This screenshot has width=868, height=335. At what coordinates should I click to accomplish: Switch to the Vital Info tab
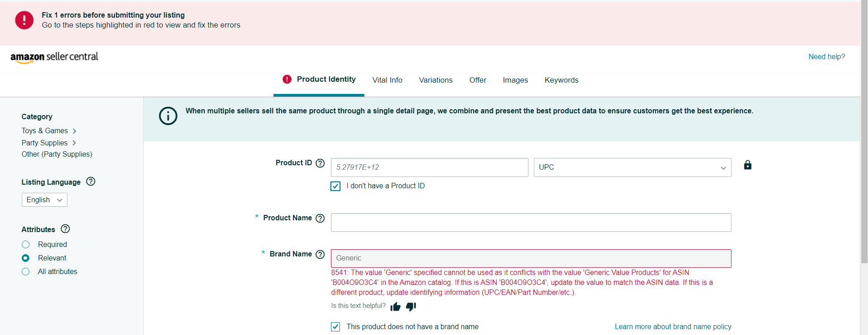click(387, 80)
